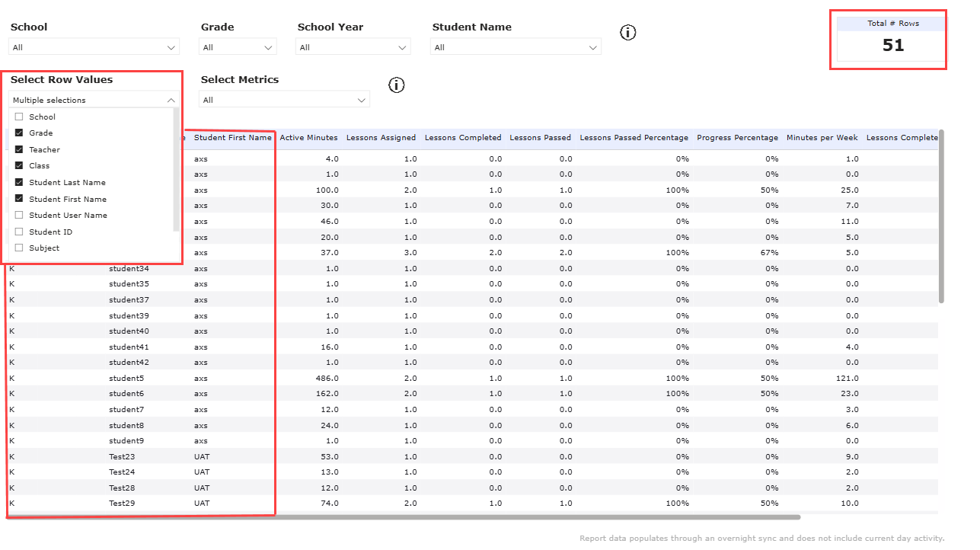Image resolution: width=980 pixels, height=550 pixels.
Task: Enable the Subject row value checkbox
Action: [18, 248]
